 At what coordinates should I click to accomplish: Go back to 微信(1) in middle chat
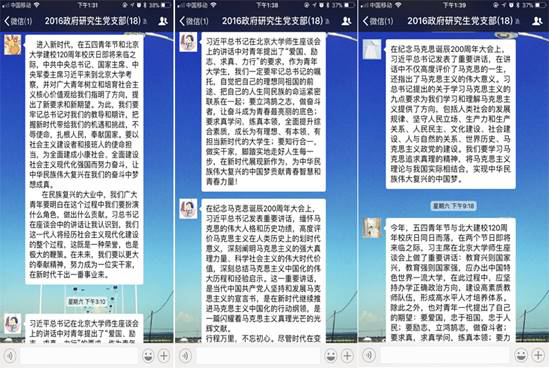194,21
